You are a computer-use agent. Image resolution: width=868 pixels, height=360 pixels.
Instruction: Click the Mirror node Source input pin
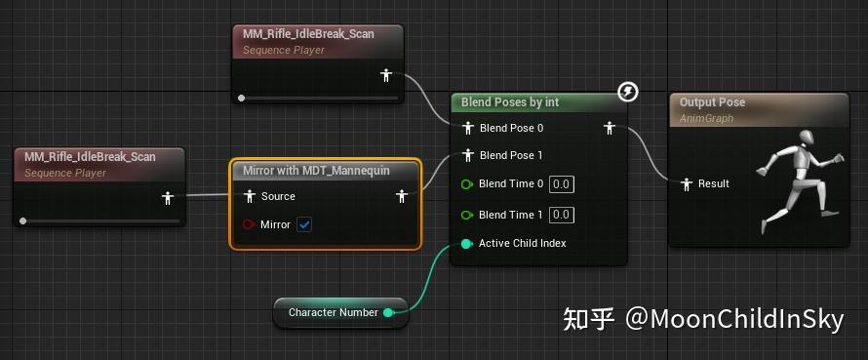coord(250,196)
